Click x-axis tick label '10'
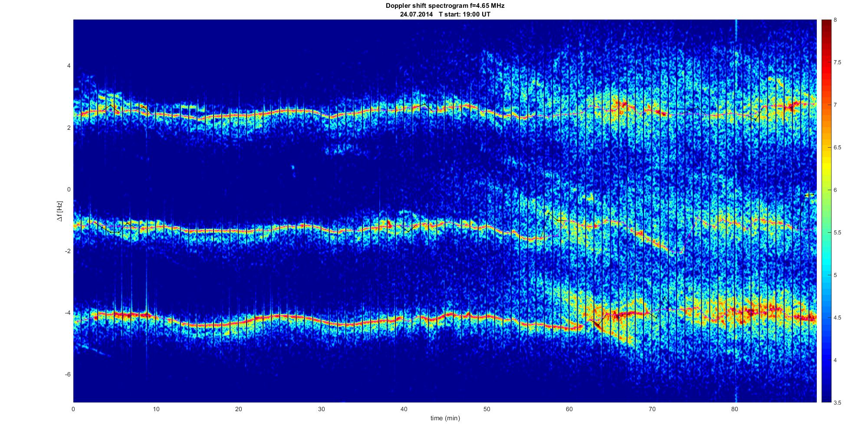This screenshot has width=868, height=432. pyautogui.click(x=156, y=409)
